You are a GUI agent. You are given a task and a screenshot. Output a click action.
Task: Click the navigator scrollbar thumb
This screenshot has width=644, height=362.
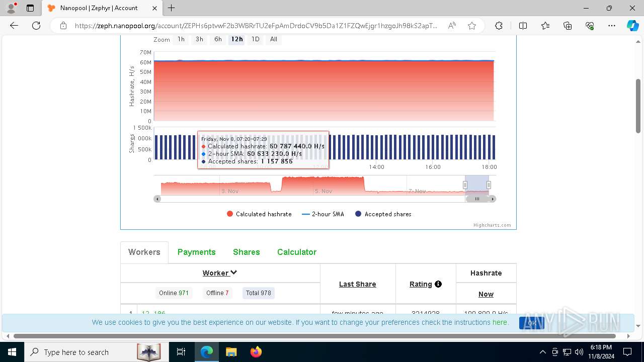[477, 199]
